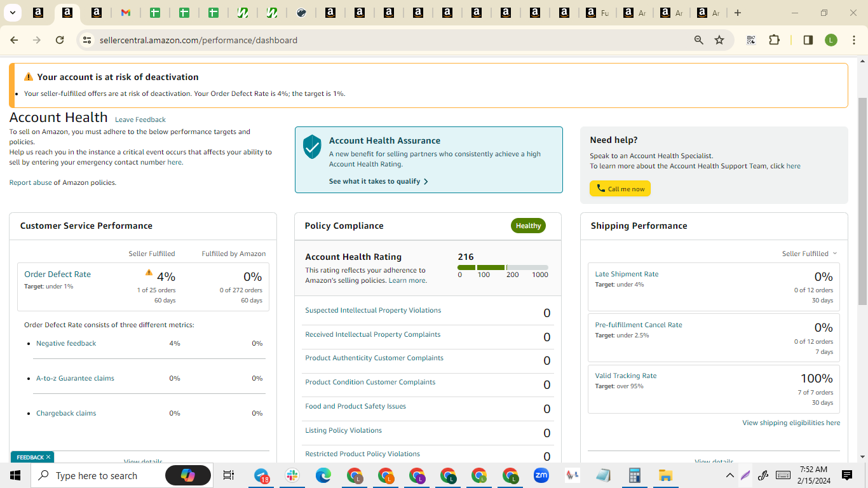Click See what it takes to qualify

379,181
